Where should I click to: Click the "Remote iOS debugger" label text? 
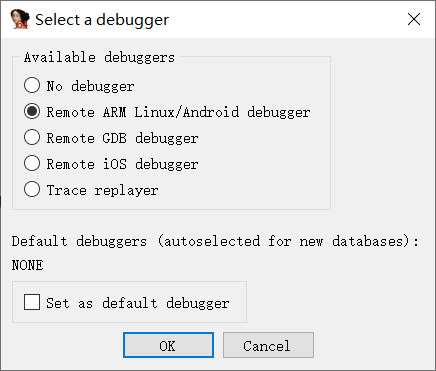click(122, 164)
